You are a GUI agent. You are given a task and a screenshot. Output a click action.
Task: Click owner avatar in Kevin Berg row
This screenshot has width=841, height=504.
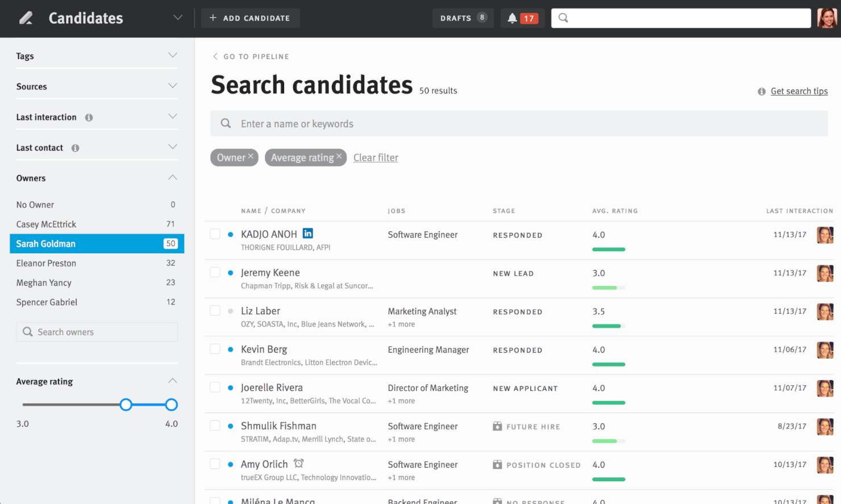click(x=825, y=350)
